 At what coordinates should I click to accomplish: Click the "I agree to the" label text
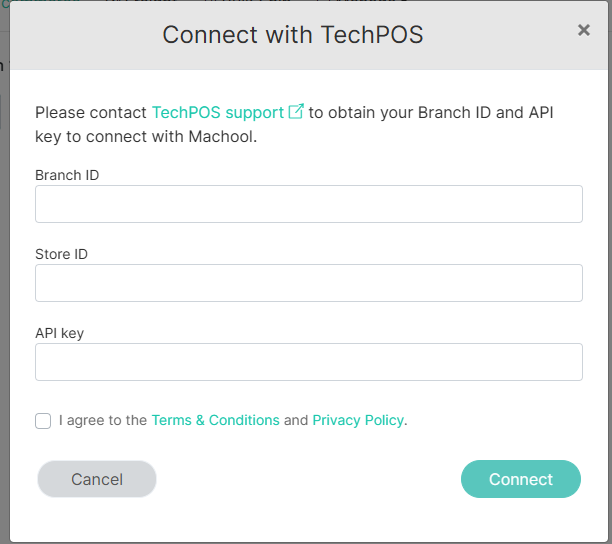[x=103, y=420]
